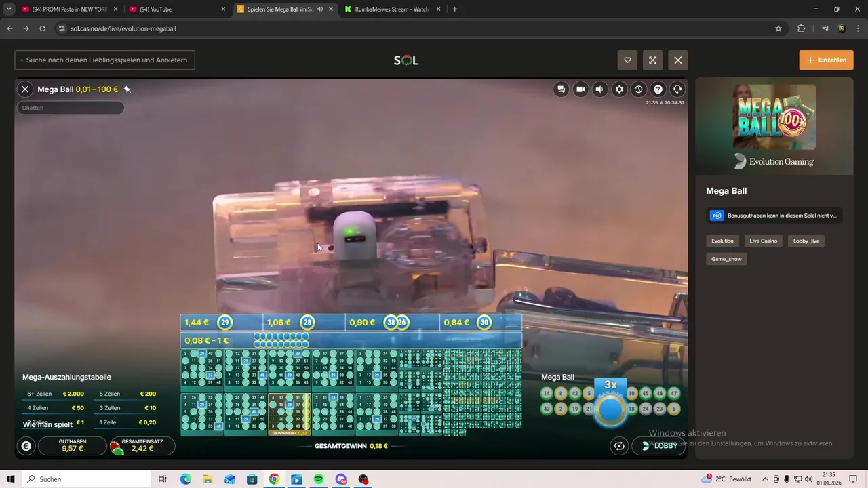Open the Wie man spielt link
This screenshot has height=488, width=868.
47,425
